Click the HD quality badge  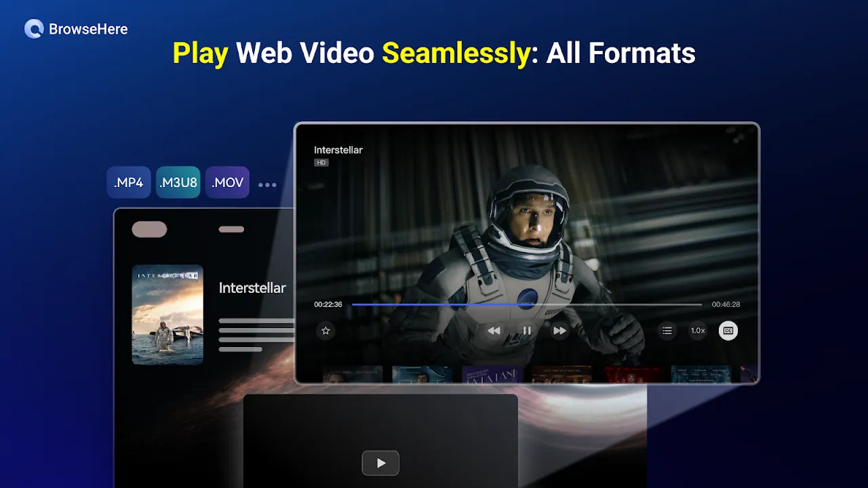[321, 163]
